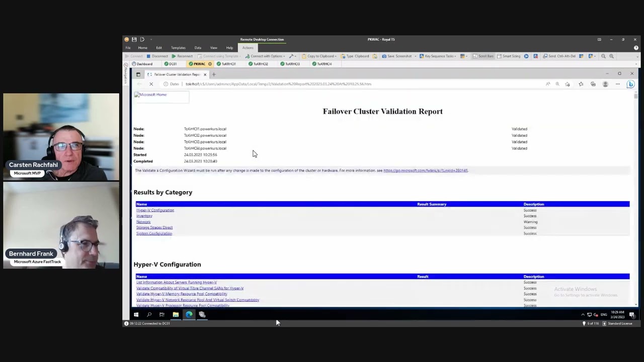644x362 pixels.
Task: Click the Save Screenshot camera icon
Action: click(x=384, y=56)
